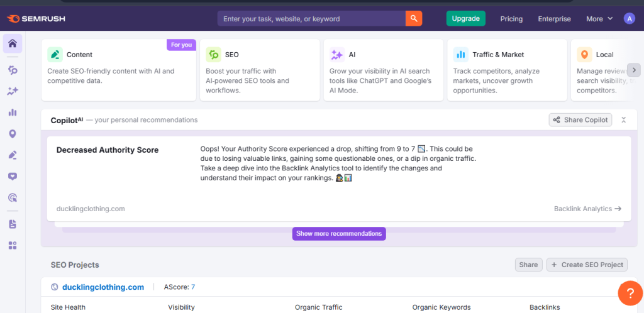Viewport: 644px width, 313px height.
Task: Click ducklingclothing.com text in Copilot card
Action: (x=91, y=209)
